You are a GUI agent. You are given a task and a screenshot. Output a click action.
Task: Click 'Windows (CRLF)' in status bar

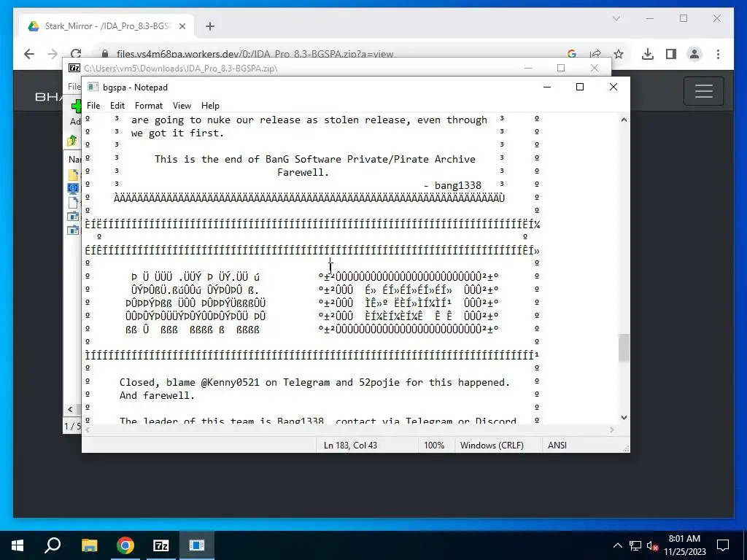click(x=492, y=446)
